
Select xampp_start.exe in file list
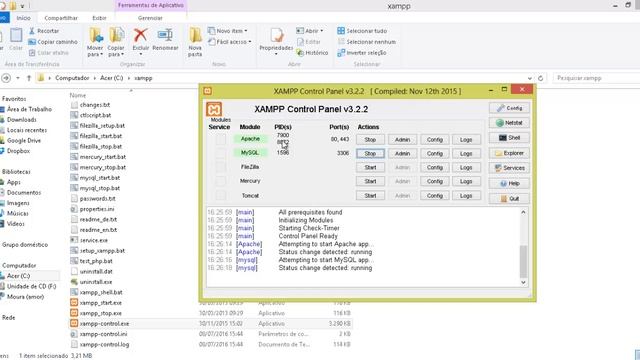point(100,303)
